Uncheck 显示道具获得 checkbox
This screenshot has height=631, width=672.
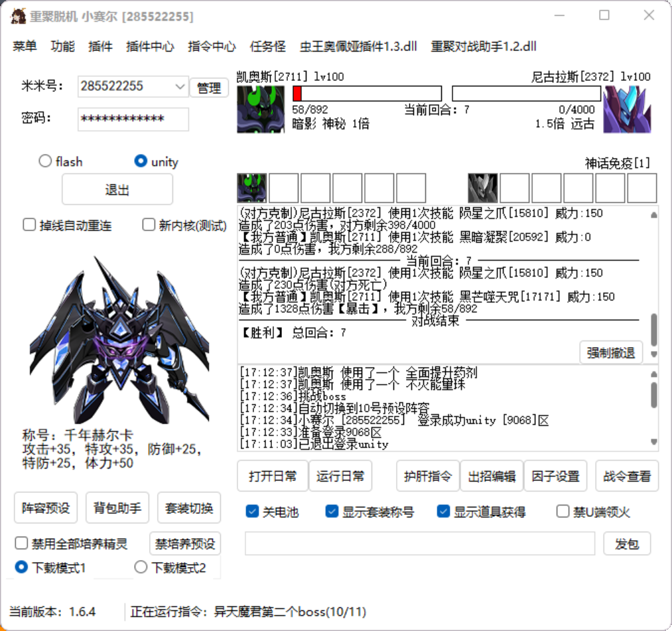click(444, 511)
